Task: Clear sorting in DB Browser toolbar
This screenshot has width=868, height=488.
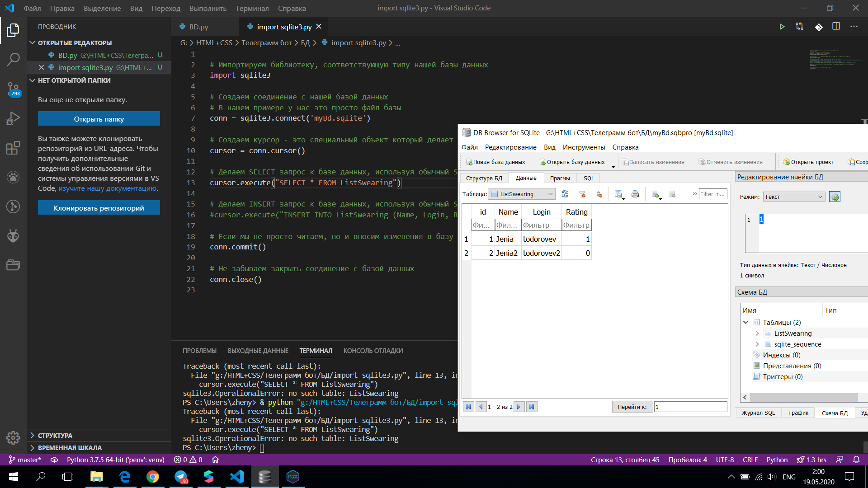Action: 599,194
